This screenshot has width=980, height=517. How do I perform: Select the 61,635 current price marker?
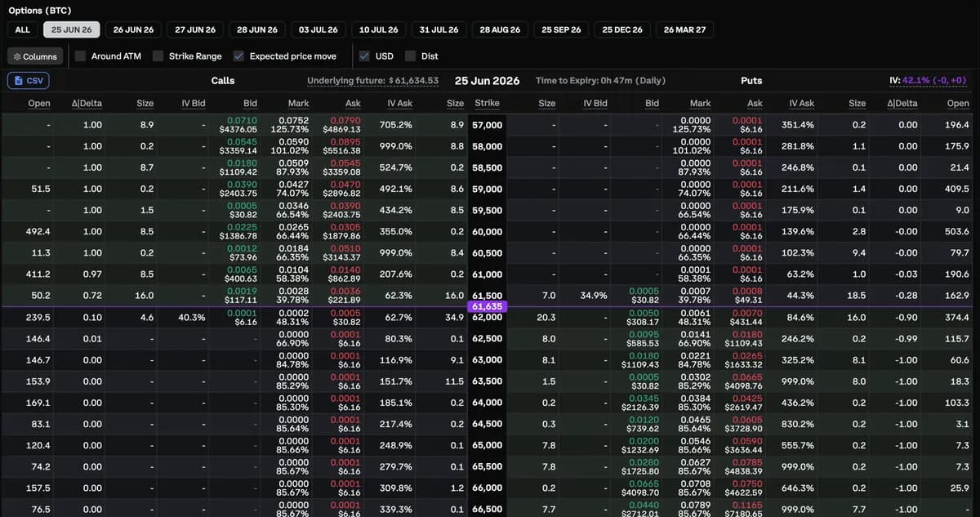(487, 307)
